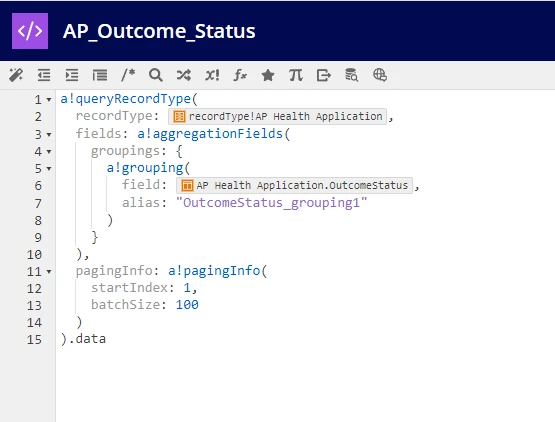Image resolution: width=555 pixels, height=422 pixels.
Task: Click the x! variable toolbar icon
Action: coord(212,75)
